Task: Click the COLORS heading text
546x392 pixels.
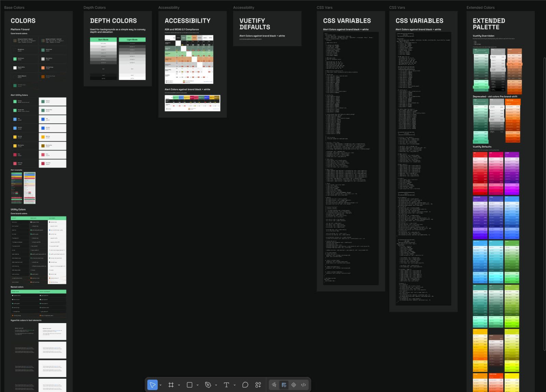Action: [23, 21]
